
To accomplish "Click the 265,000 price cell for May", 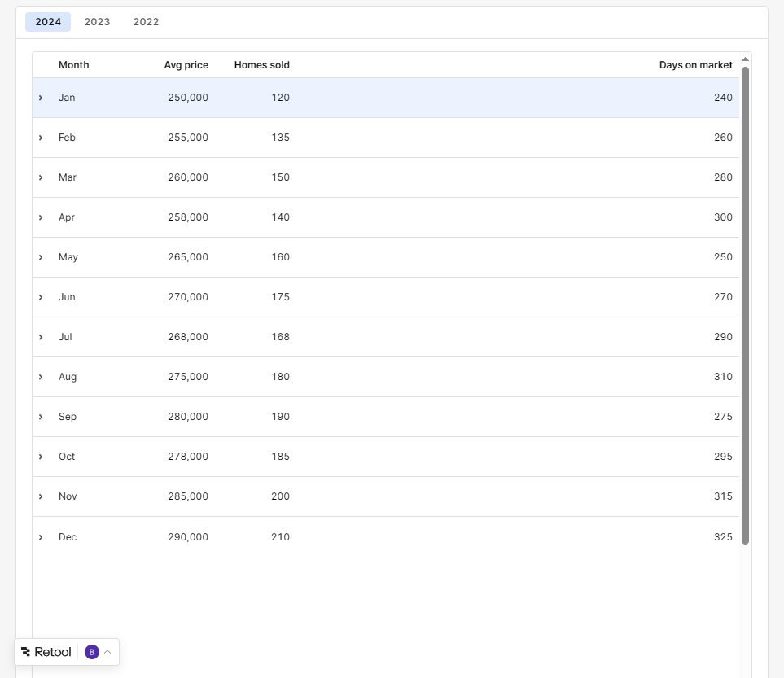I will pyautogui.click(x=188, y=256).
